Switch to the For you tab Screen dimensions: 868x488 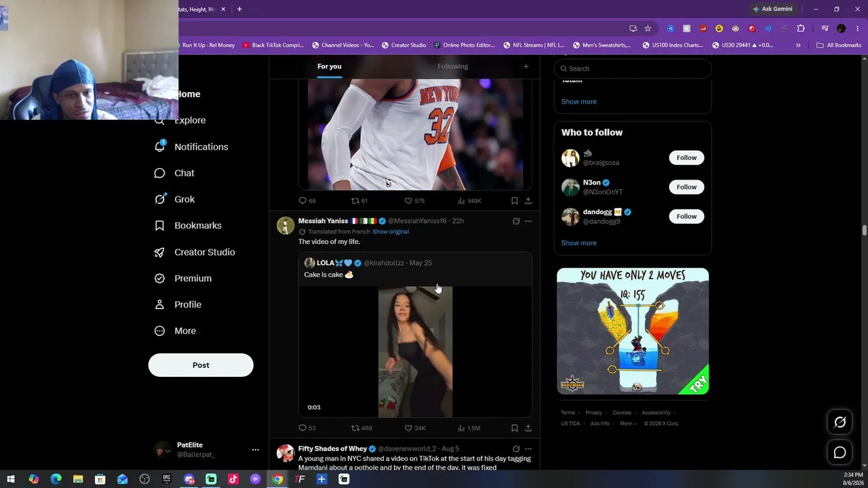click(330, 66)
